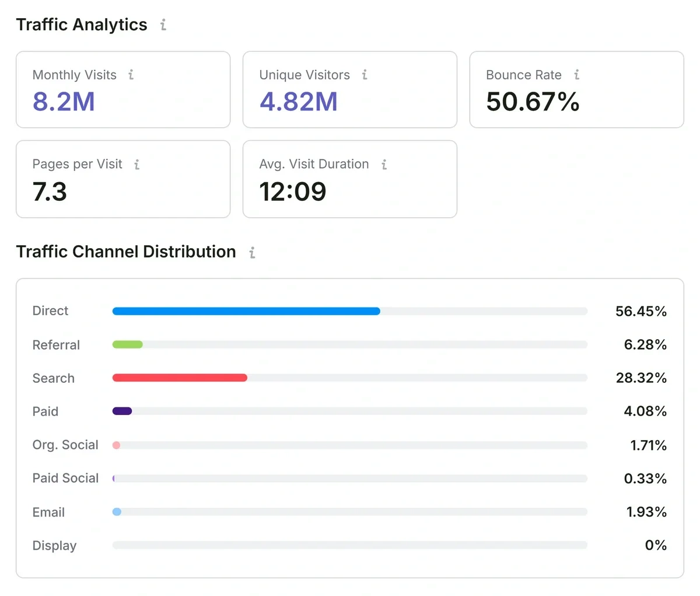
Task: Select the 50.67% bounce rate value
Action: [533, 102]
